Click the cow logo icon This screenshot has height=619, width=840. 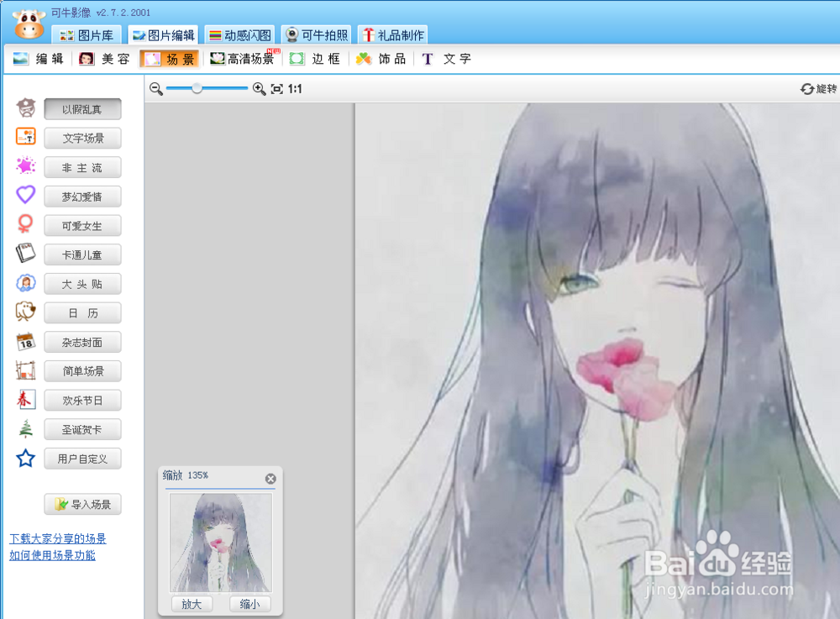tap(29, 24)
